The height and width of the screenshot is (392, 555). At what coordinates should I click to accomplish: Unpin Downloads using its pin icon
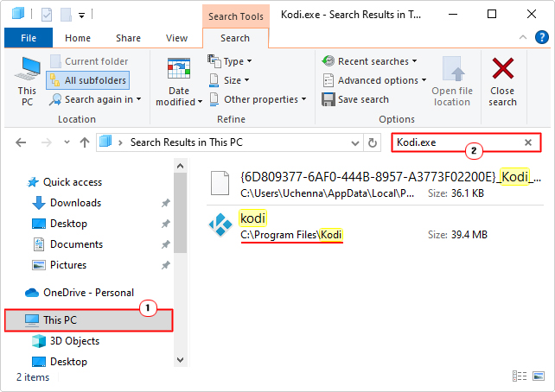pos(166,203)
